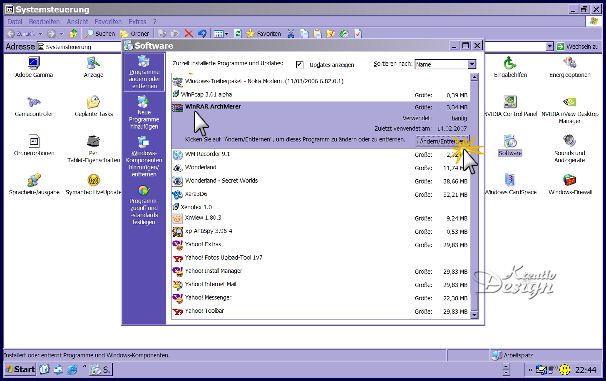Open the Favoriten menu
This screenshot has height=381, width=606.
point(108,22)
